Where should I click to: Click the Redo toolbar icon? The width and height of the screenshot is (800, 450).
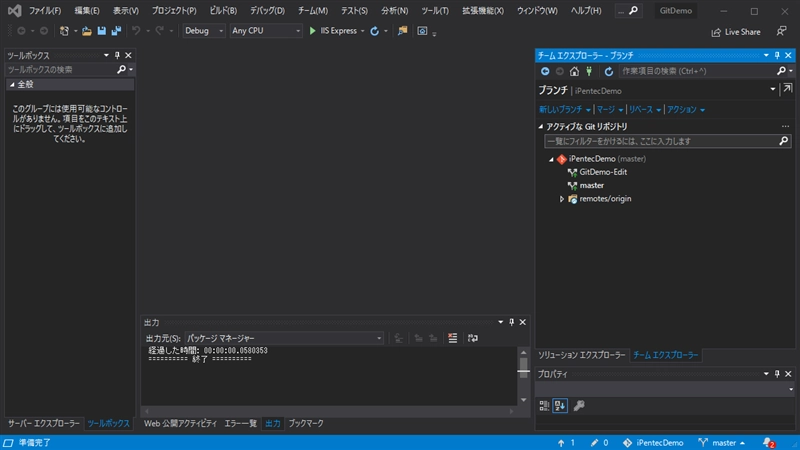[159, 31]
